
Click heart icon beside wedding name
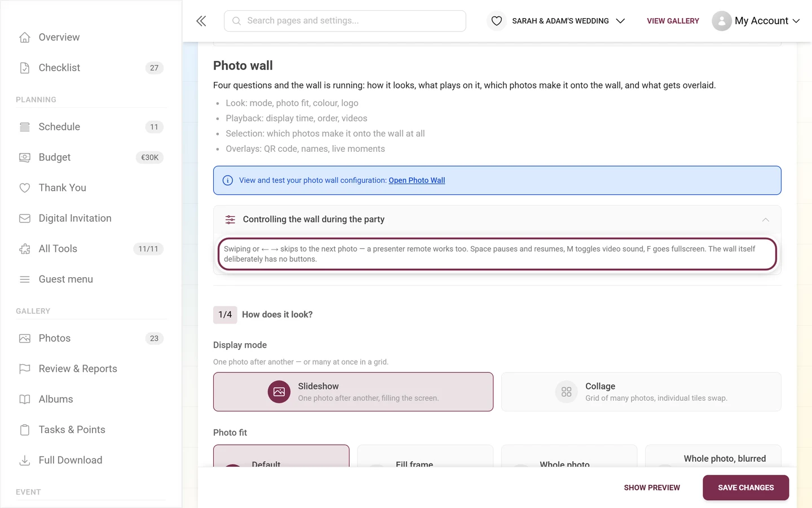[497, 21]
